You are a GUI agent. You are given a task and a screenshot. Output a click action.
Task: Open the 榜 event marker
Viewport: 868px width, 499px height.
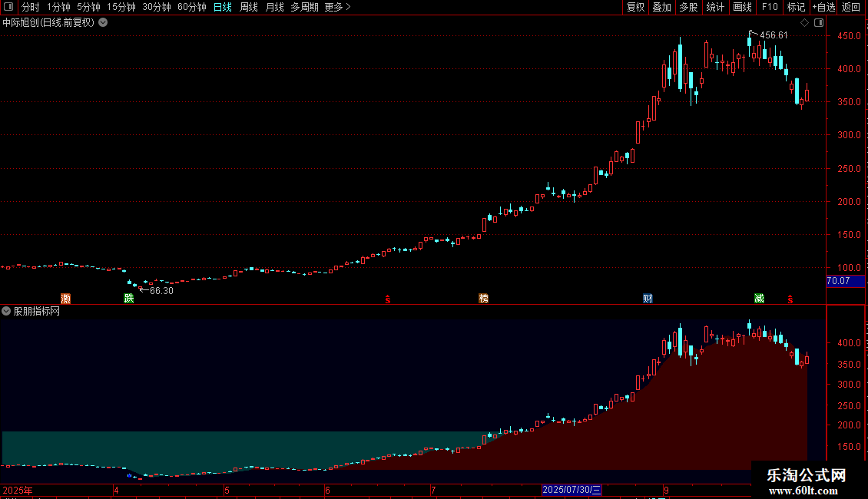click(483, 299)
